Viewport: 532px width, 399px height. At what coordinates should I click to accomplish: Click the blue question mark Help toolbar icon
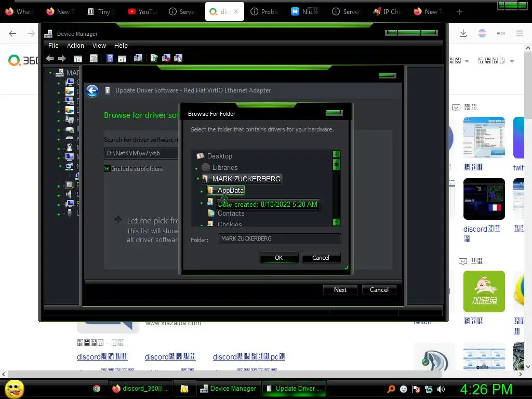pos(110,58)
